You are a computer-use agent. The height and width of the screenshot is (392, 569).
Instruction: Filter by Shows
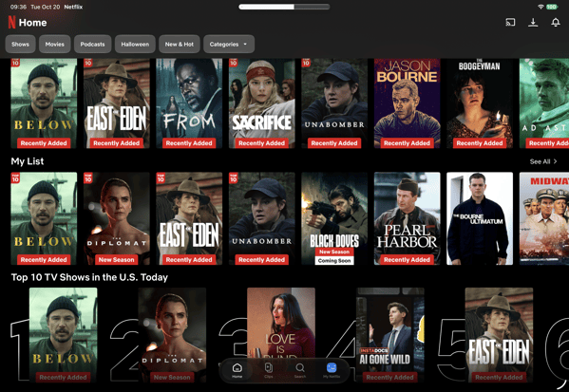[x=20, y=45]
